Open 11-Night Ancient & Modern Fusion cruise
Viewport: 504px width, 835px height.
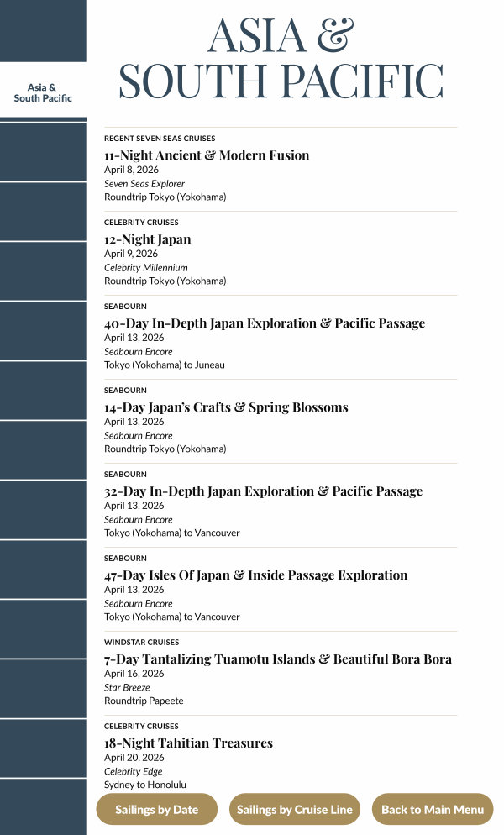coord(207,155)
